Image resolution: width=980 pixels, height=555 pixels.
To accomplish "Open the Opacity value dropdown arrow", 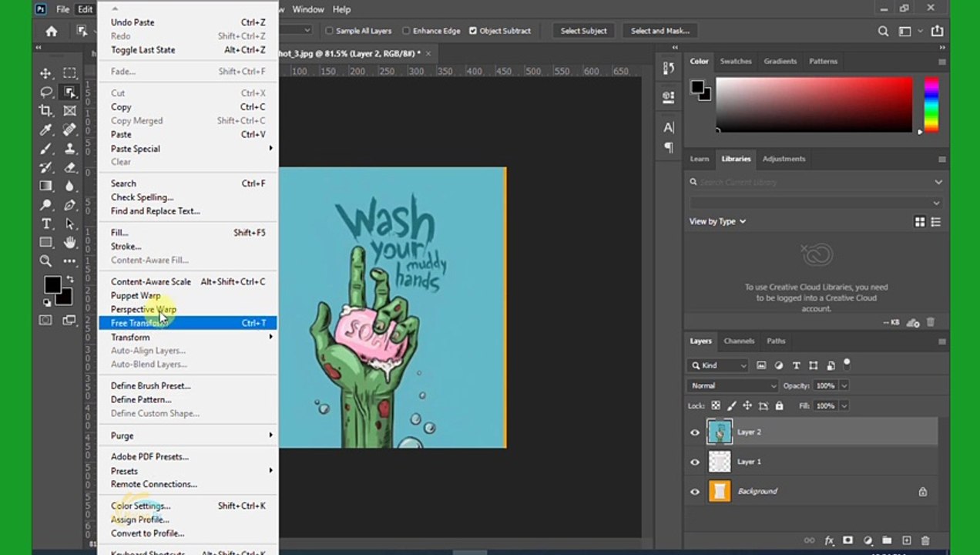I will click(844, 385).
